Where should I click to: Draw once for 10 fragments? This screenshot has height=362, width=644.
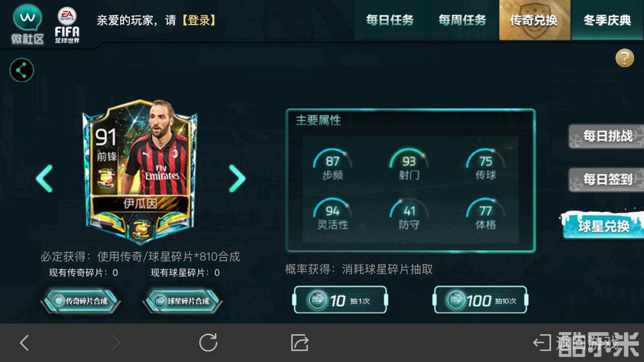coord(340,300)
